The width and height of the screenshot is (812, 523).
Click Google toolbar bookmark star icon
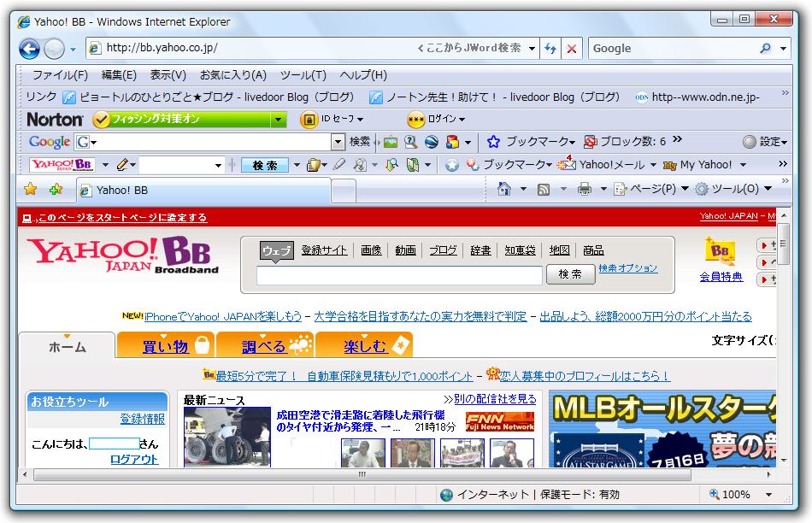click(x=493, y=141)
